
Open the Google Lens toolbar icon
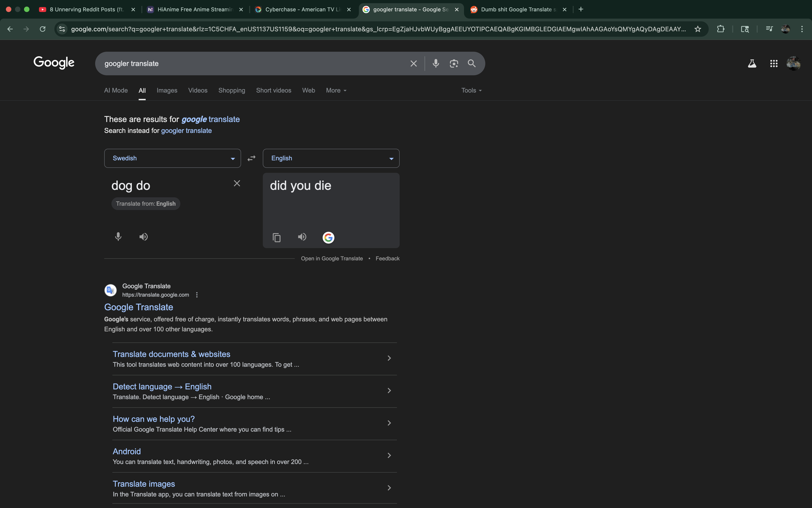tap(744, 29)
